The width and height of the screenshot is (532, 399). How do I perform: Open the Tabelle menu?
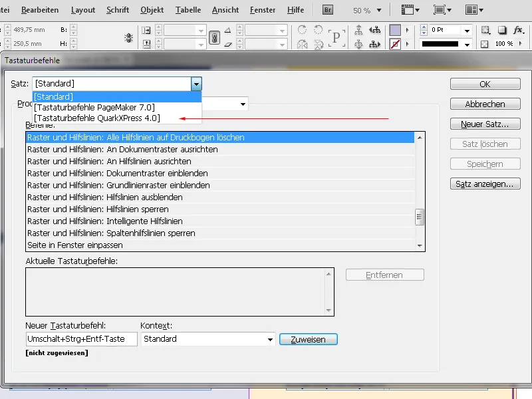[x=188, y=10]
